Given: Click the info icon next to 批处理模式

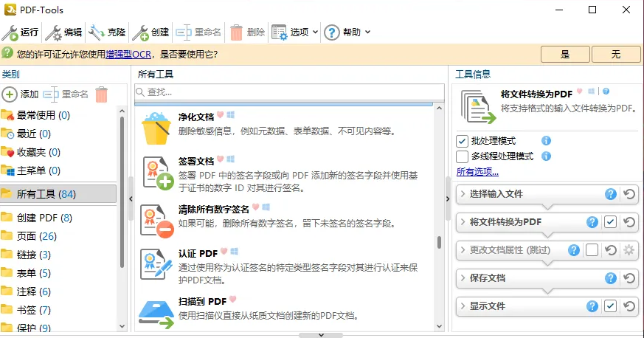Looking at the screenshot, I should click(546, 141).
